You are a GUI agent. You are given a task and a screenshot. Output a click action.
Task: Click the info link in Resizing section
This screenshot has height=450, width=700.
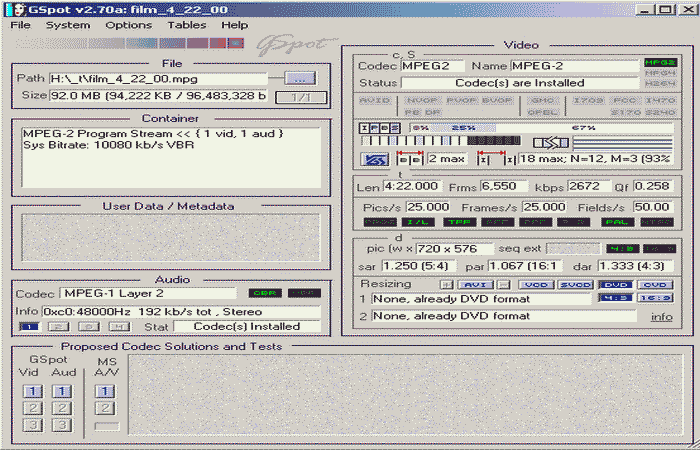(661, 316)
